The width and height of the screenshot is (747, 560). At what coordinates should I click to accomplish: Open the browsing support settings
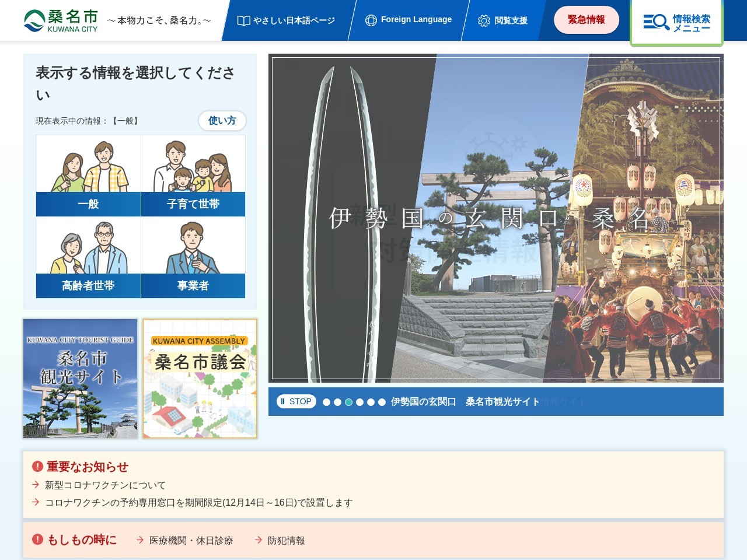(x=502, y=20)
